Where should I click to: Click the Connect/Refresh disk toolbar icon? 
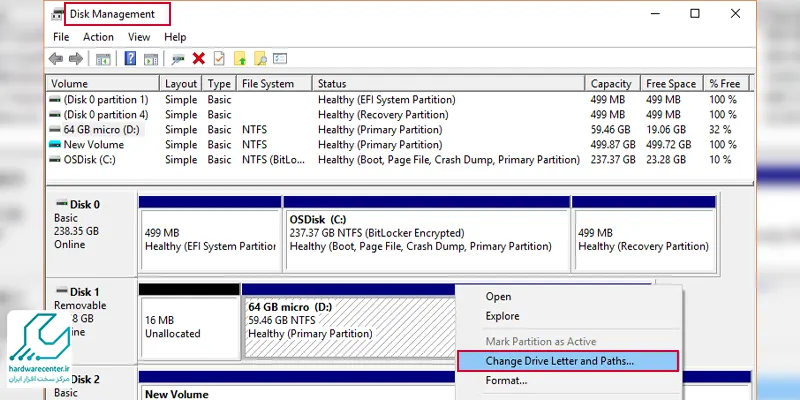(x=178, y=59)
